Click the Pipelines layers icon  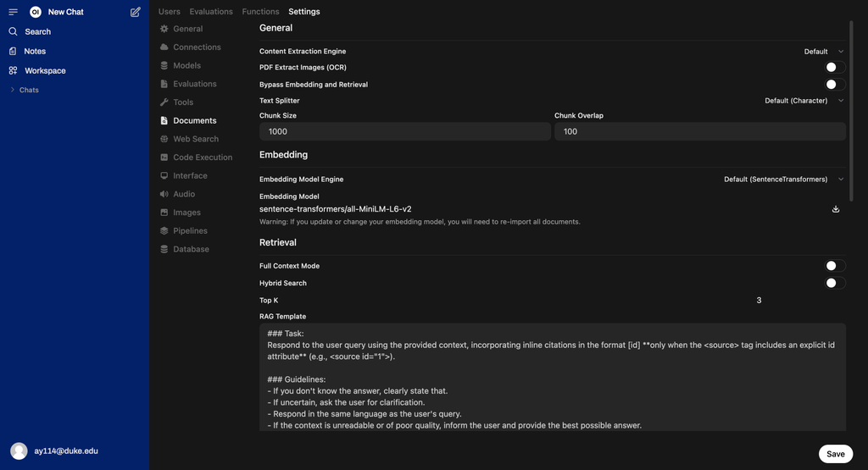coord(164,230)
